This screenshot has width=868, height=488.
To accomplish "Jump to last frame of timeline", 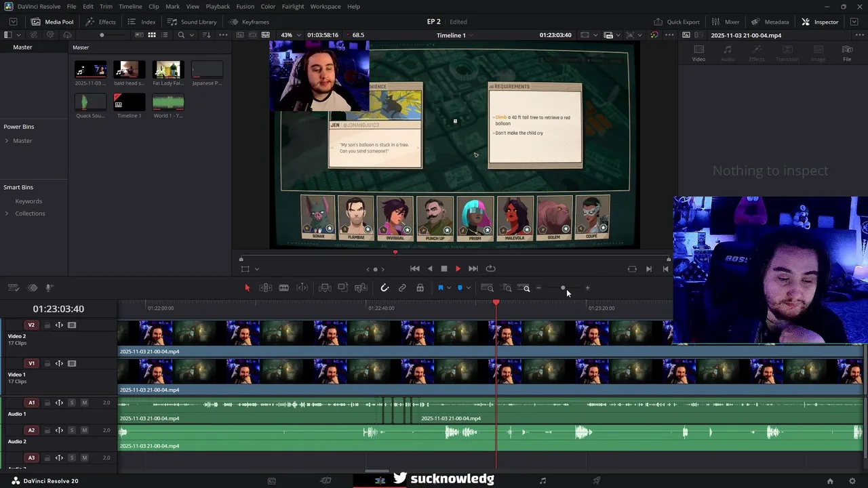I will pyautogui.click(x=473, y=269).
